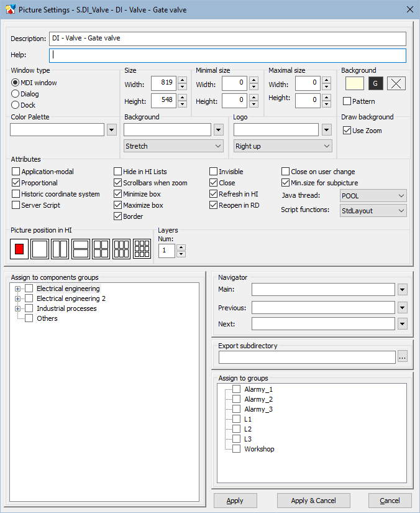The width and height of the screenshot is (420, 513).
Task: Open the Export subdirectory browse button
Action: pyautogui.click(x=403, y=357)
